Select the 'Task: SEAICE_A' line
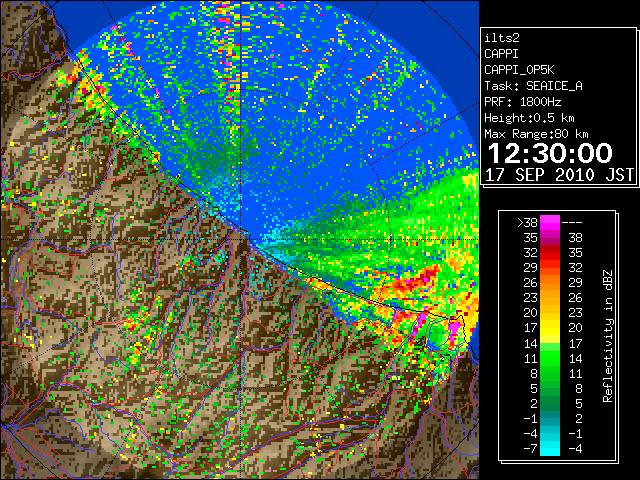 tap(533, 86)
